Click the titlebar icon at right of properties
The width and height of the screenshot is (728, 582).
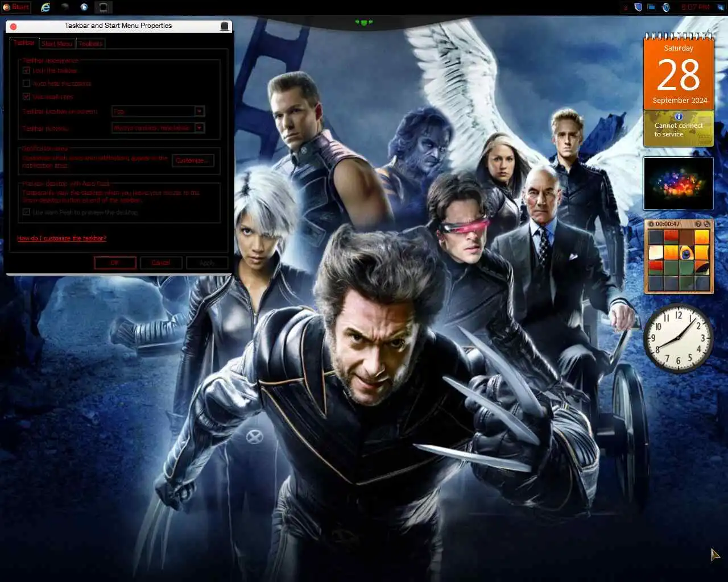click(x=225, y=26)
